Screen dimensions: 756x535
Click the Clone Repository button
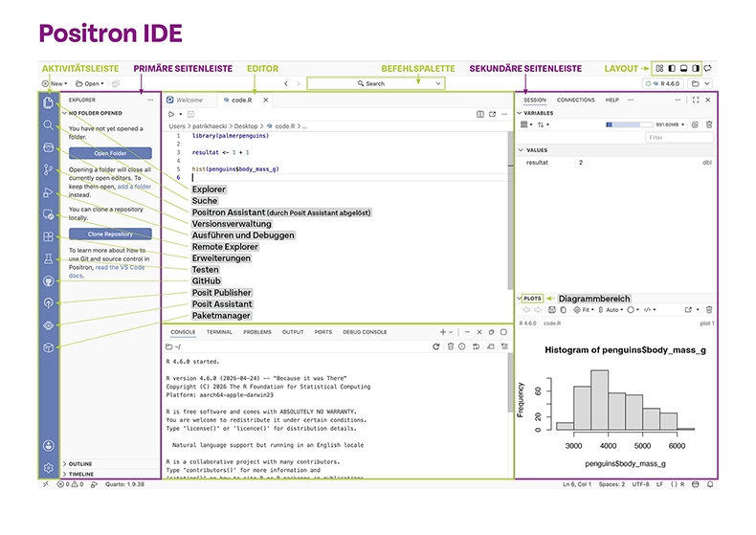point(110,234)
